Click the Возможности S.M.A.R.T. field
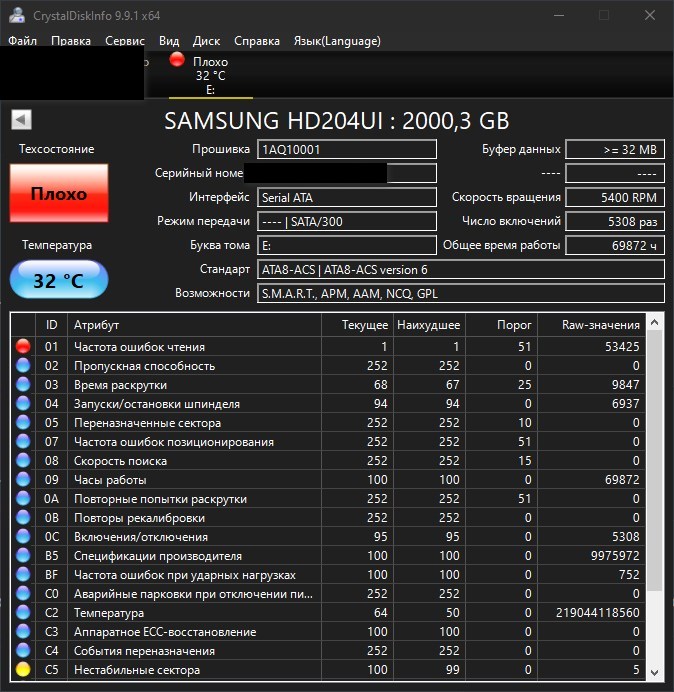This screenshot has height=692, width=674. 461,293
